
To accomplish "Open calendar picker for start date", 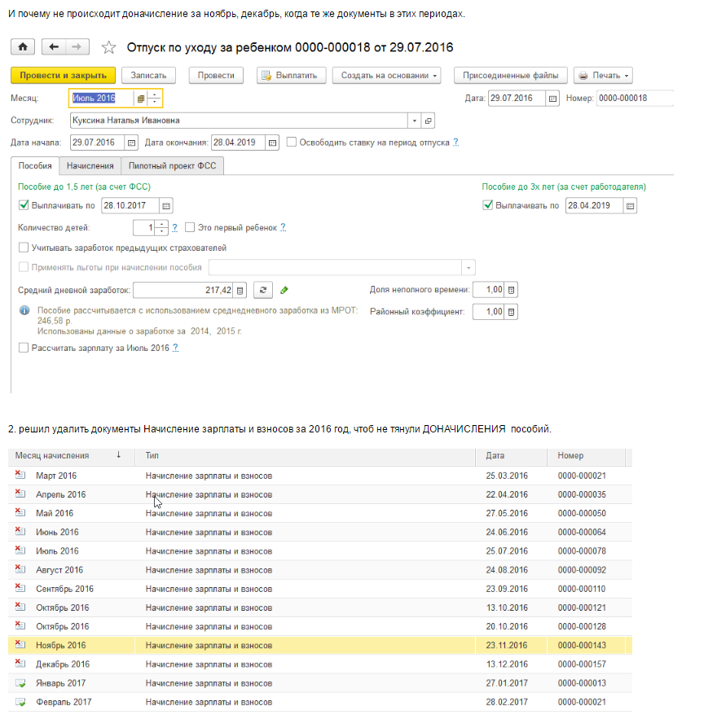I will [130, 142].
